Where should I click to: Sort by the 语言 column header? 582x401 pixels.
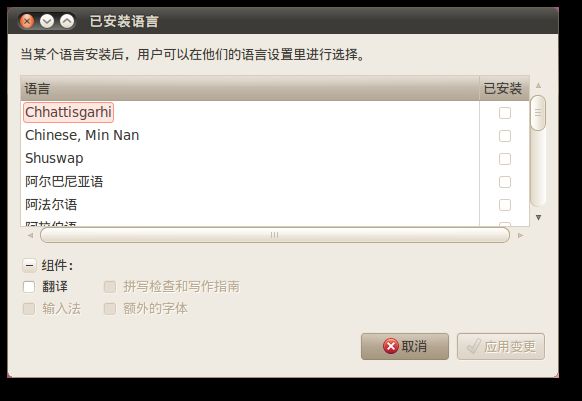250,88
